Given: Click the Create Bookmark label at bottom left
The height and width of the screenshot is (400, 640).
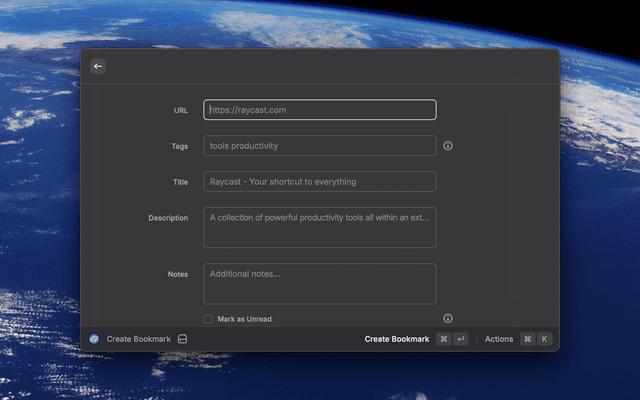Looking at the screenshot, I should (138, 339).
